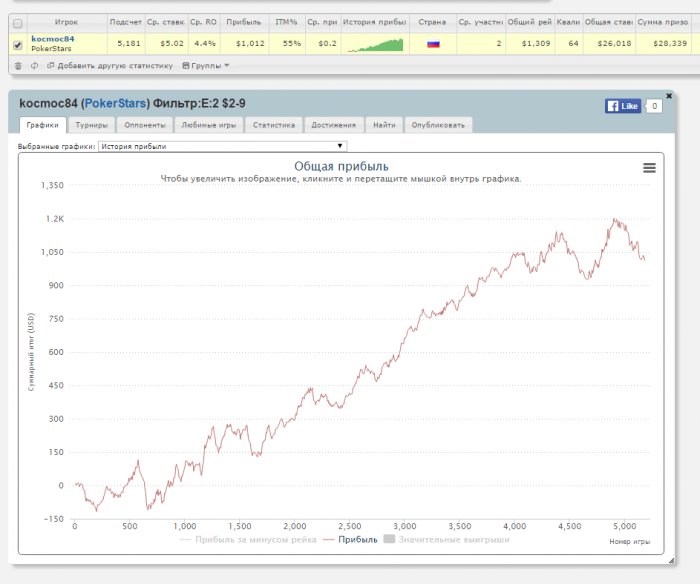Image resolution: width=700 pixels, height=584 pixels.
Task: Click the Facebook Like button
Action: pos(623,105)
